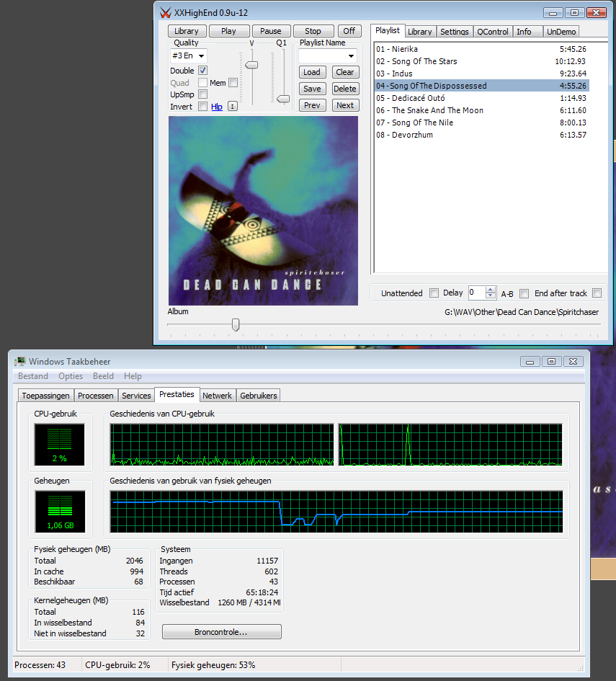Open the UnDemo tab
The image size is (616, 681).
tap(561, 32)
